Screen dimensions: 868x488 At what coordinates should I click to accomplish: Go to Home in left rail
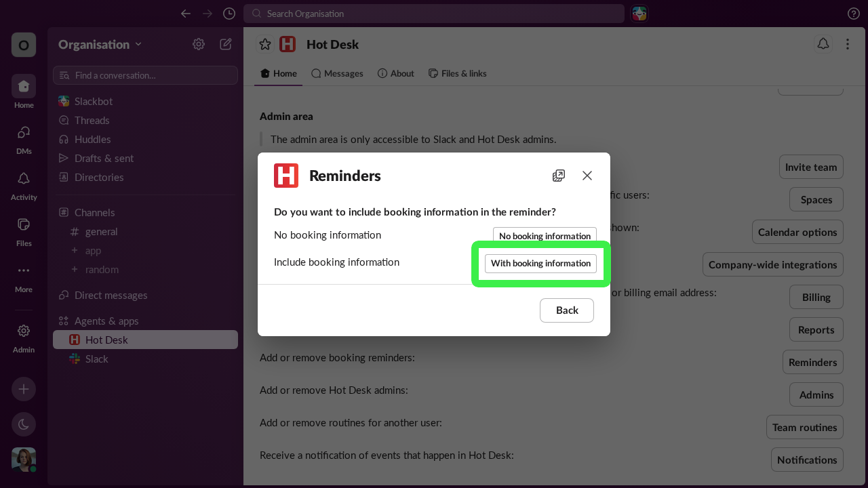[x=24, y=91]
